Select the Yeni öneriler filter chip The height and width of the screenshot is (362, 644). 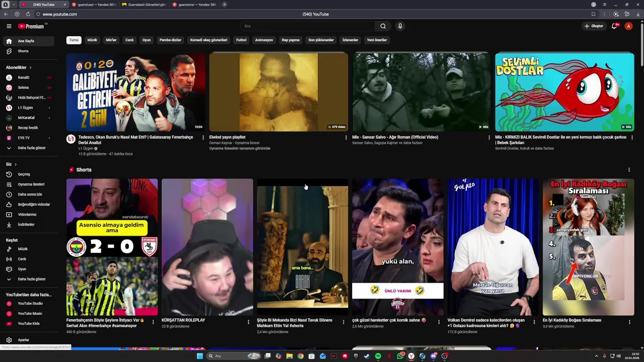point(377,40)
